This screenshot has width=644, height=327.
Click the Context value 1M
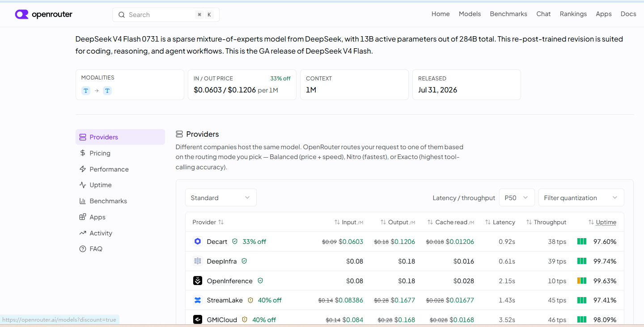311,90
